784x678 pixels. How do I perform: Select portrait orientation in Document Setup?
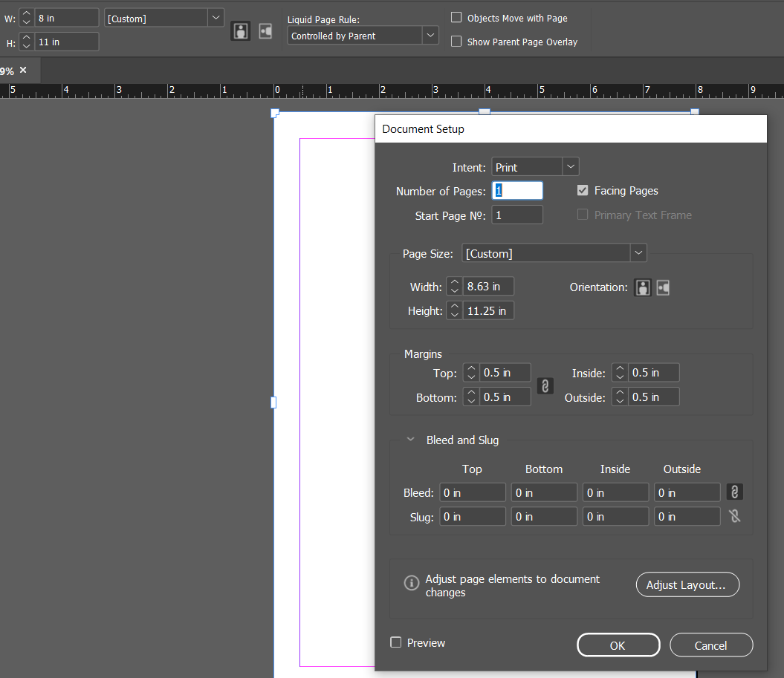pos(642,287)
